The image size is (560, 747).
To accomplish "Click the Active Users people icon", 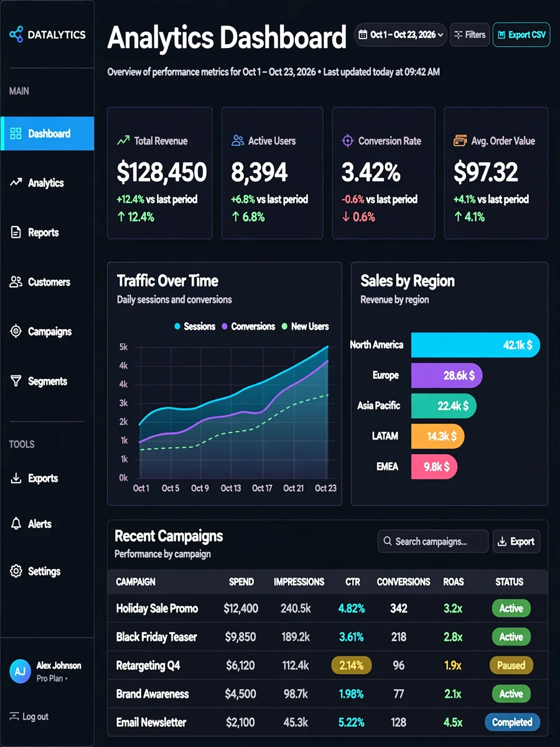I will tap(237, 141).
